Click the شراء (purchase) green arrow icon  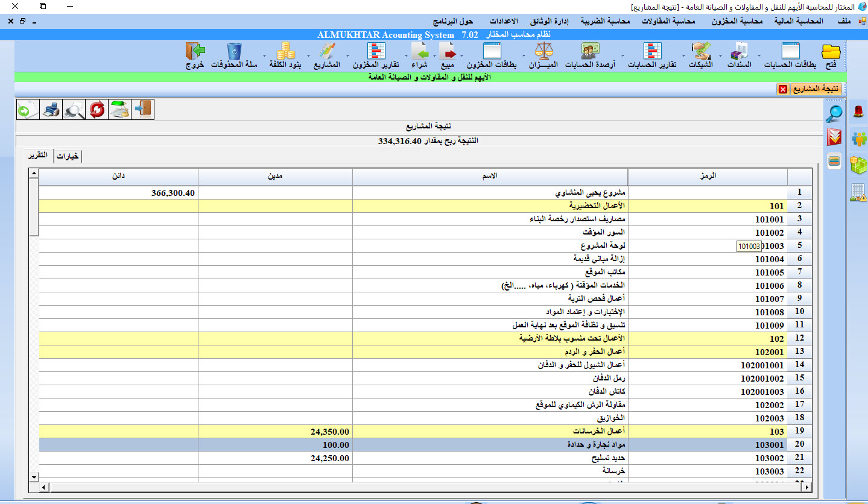coord(419,51)
